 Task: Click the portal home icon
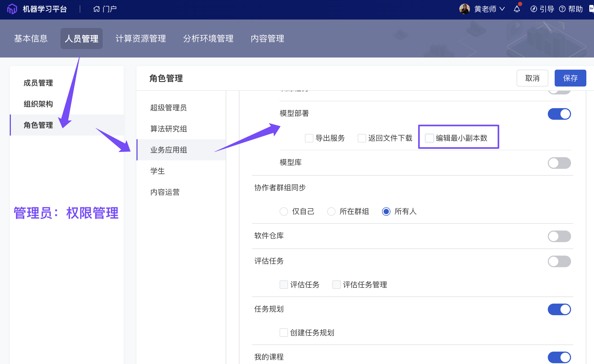pyautogui.click(x=97, y=9)
